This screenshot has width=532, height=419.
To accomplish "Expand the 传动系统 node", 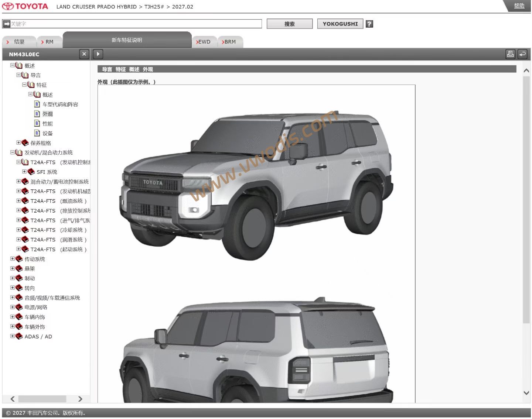I will tap(12, 259).
